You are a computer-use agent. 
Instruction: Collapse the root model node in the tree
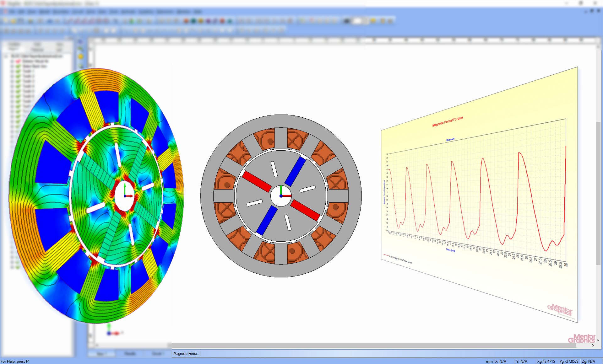pyautogui.click(x=6, y=56)
